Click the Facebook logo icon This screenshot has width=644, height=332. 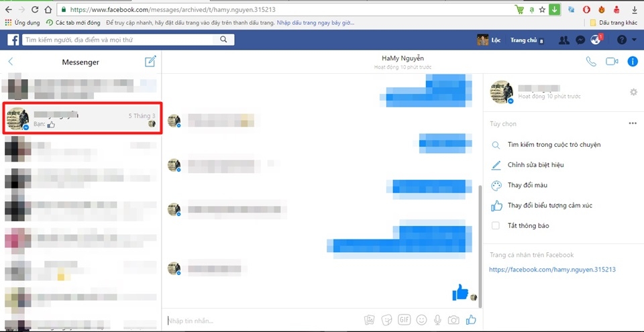pos(13,40)
